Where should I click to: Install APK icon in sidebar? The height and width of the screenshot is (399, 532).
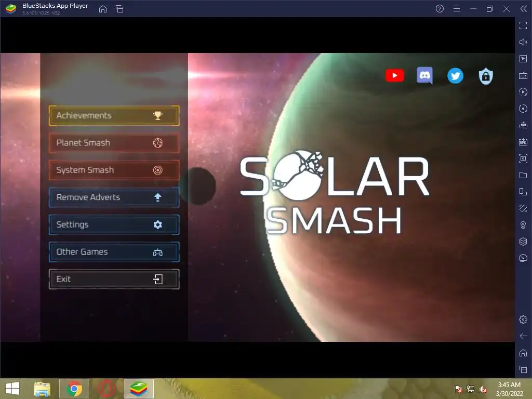(x=523, y=142)
